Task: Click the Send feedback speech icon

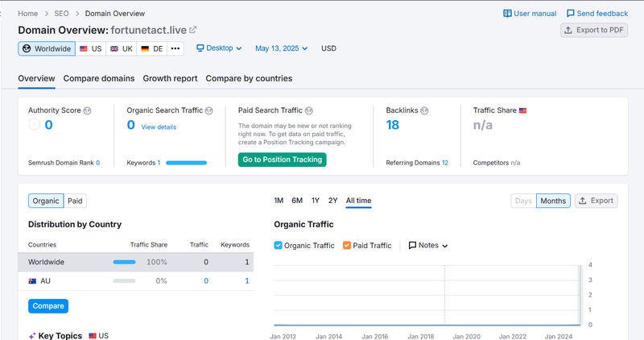Action: click(571, 14)
